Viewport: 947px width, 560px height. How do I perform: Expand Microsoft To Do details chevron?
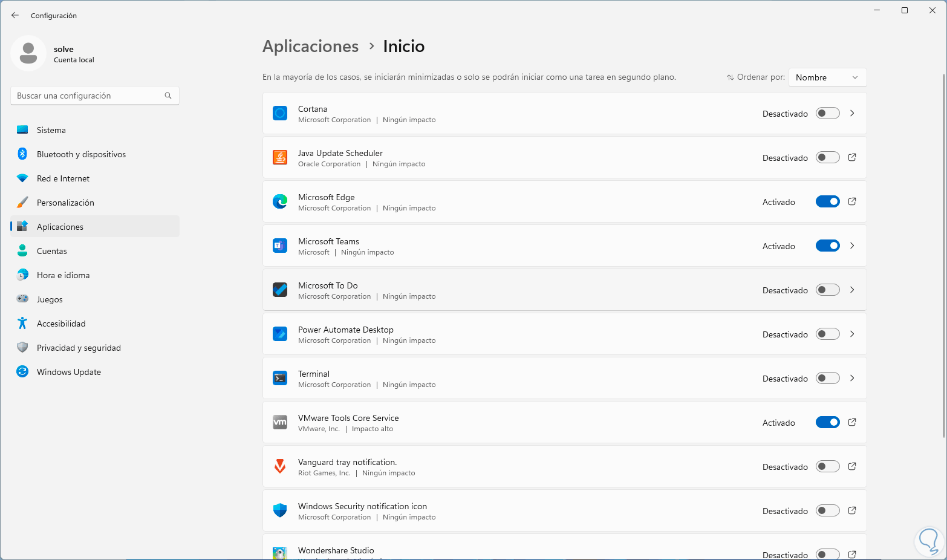tap(852, 290)
